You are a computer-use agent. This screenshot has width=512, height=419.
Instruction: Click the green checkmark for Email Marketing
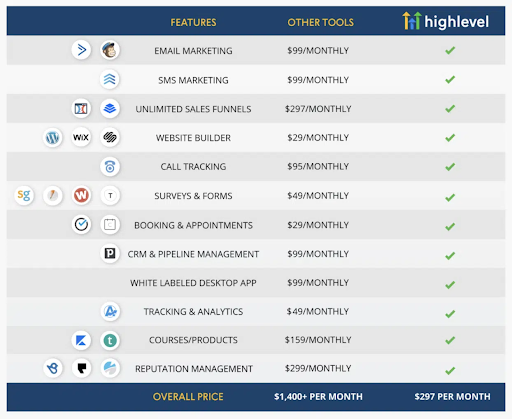coord(450,50)
